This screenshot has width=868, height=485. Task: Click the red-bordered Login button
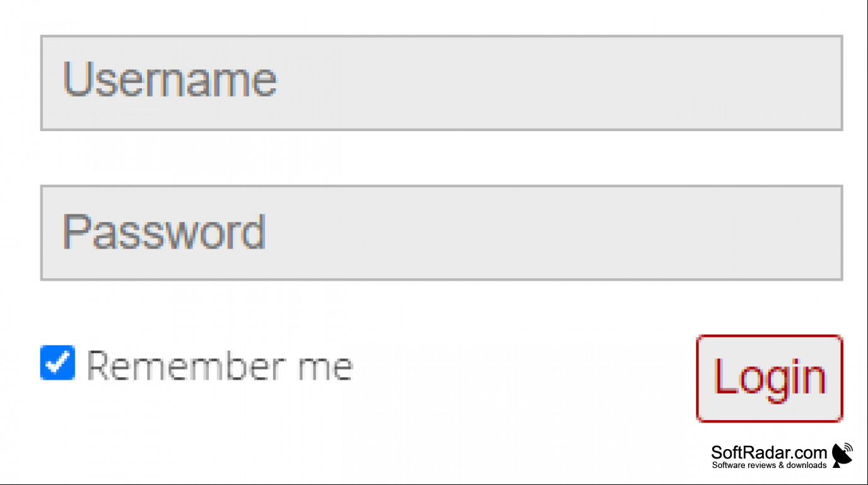(770, 378)
